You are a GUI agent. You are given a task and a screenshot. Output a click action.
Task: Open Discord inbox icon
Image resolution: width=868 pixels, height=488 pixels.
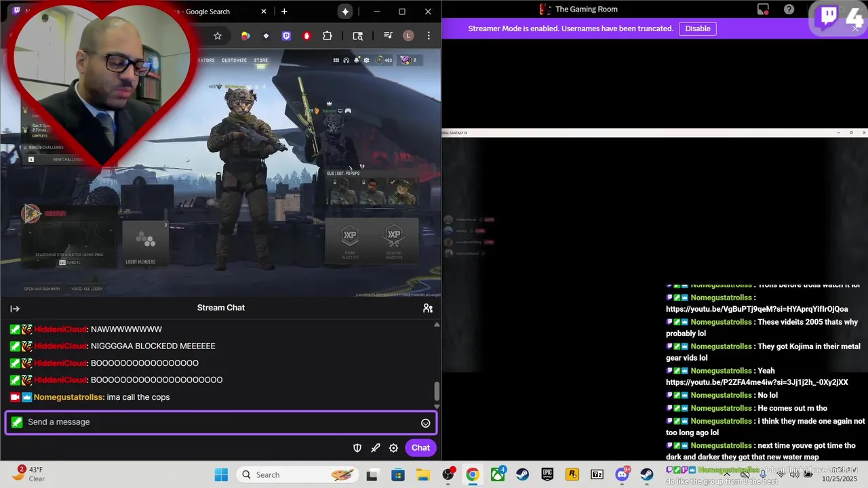(763, 9)
